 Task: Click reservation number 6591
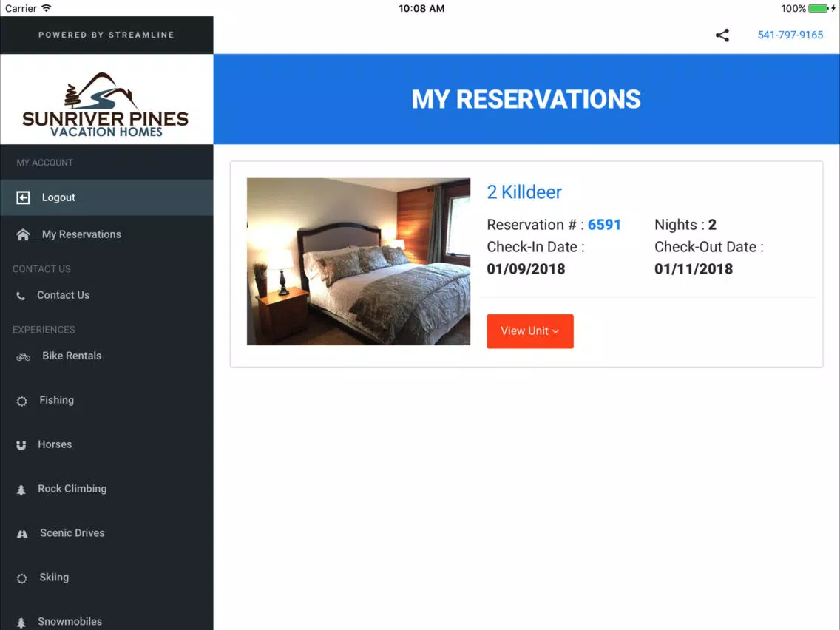point(604,225)
